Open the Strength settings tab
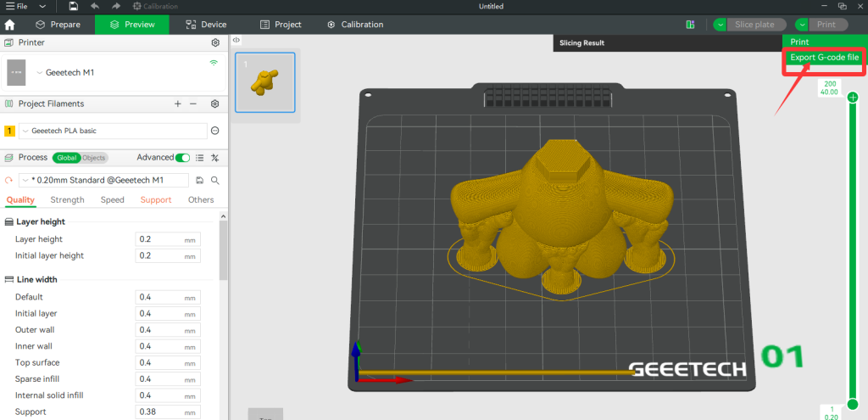The width and height of the screenshot is (868, 420). tap(67, 200)
